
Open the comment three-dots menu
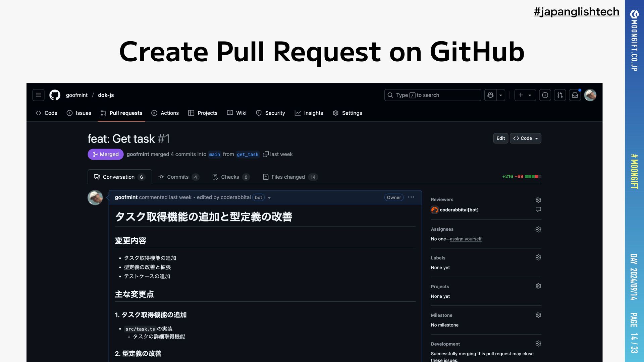click(411, 197)
